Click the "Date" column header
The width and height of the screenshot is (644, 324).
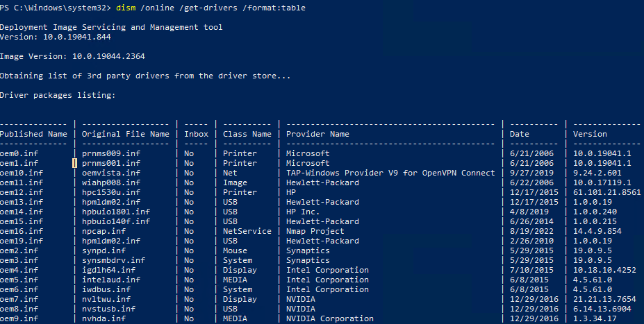[x=519, y=134]
